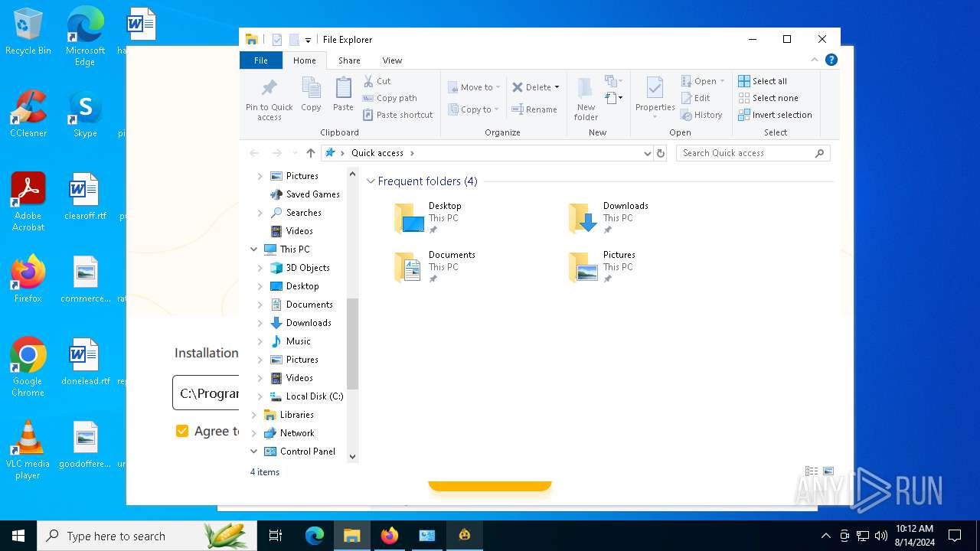Screen dimensions: 980x551
Task: Click the Help question mark icon
Action: (x=831, y=60)
